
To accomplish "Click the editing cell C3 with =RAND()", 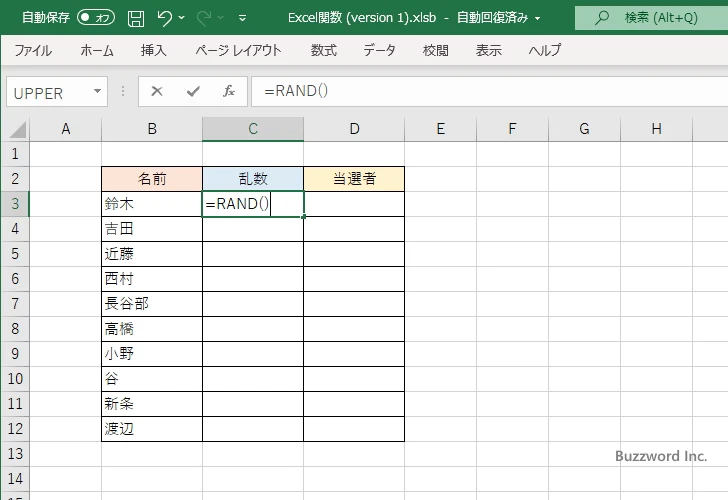I will coord(253,204).
